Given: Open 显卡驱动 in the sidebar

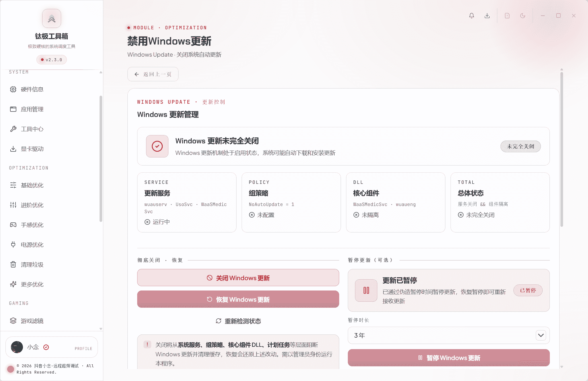Looking at the screenshot, I should coord(52,149).
